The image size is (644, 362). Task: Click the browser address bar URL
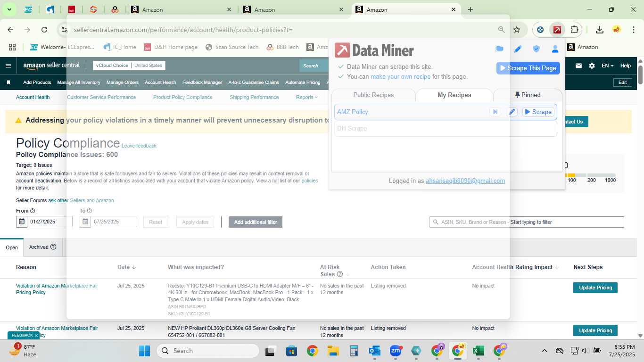click(x=183, y=30)
